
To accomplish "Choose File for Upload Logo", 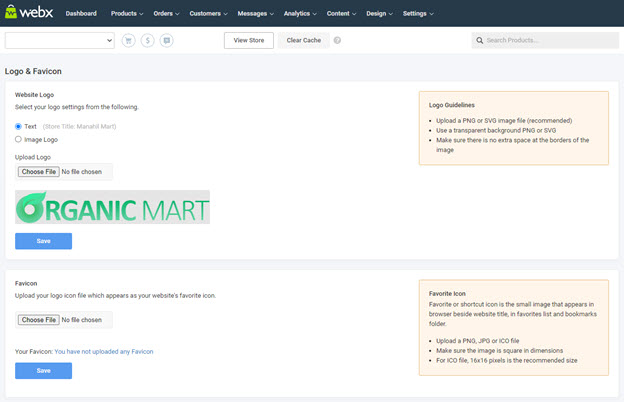I will pyautogui.click(x=39, y=172).
